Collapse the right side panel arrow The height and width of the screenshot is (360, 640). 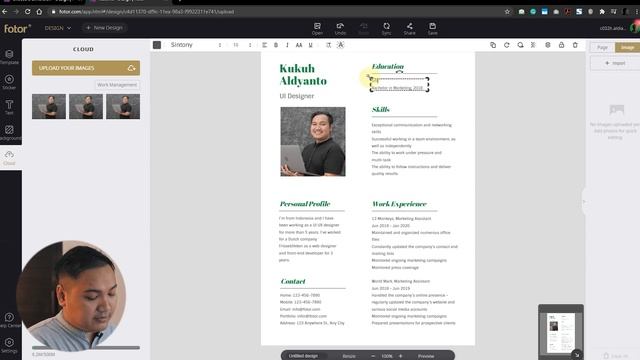point(584,201)
